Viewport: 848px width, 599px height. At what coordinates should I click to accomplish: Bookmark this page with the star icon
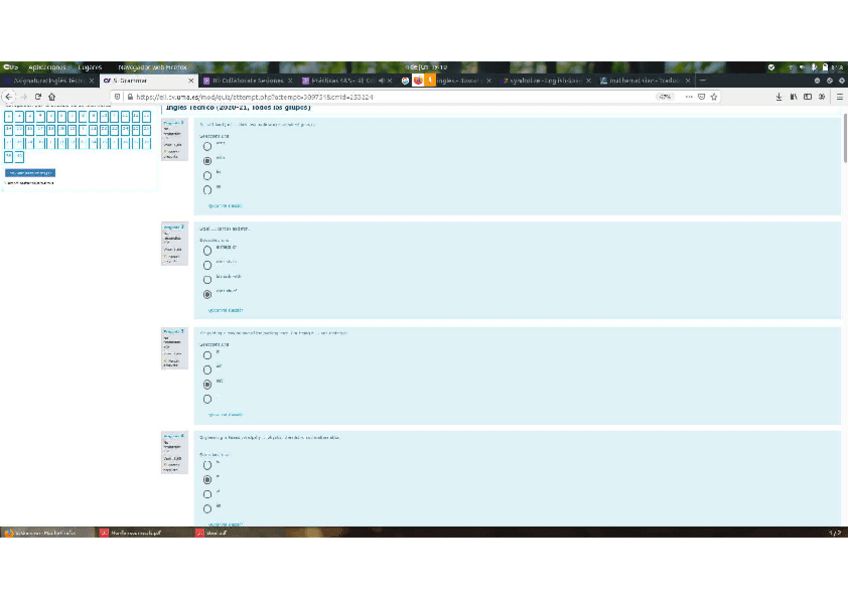click(714, 97)
